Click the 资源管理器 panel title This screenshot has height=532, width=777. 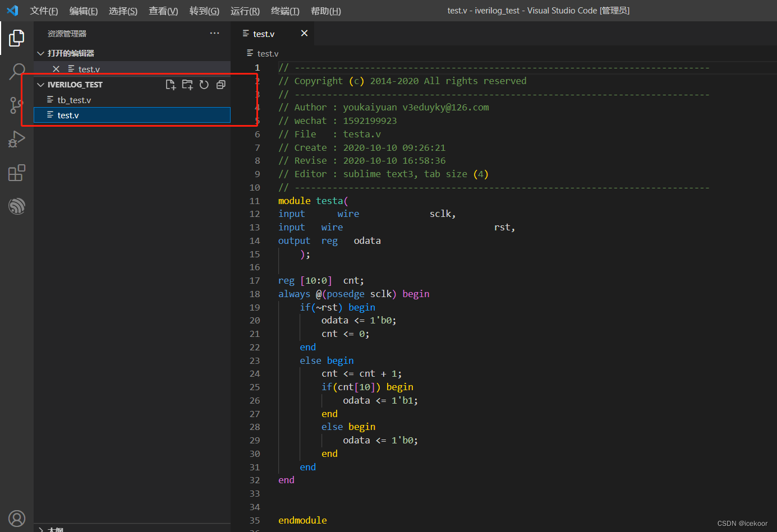67,34
